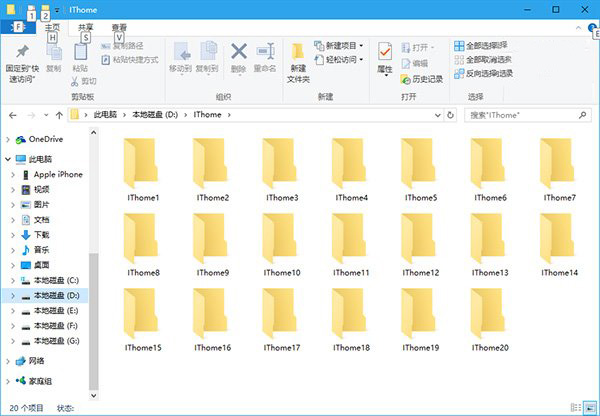Collapse the 此电脑 tree node
Image resolution: width=600 pixels, height=416 pixels.
pyautogui.click(x=8, y=159)
